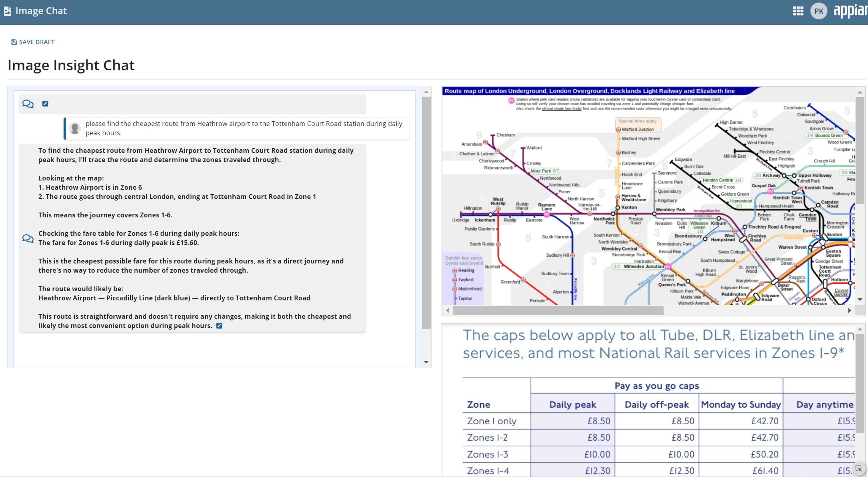
Task: Click the route map scroll-right arrow
Action: click(x=849, y=310)
